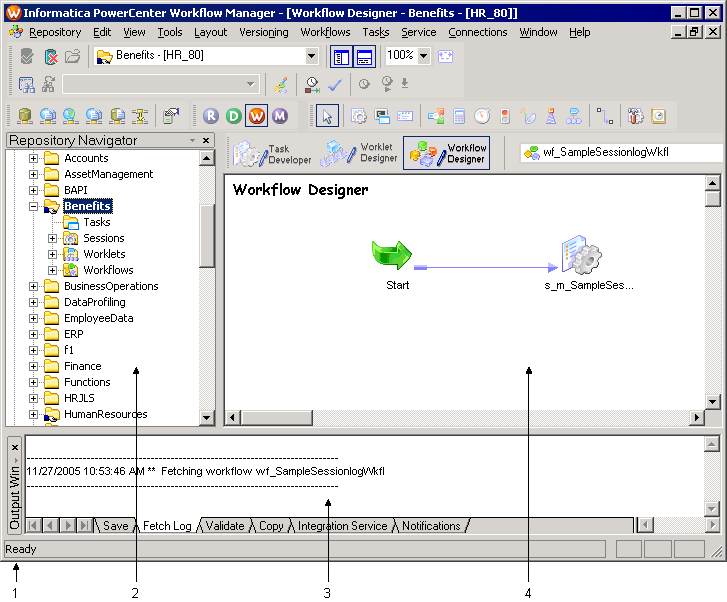The height and width of the screenshot is (602, 727).
Task: Select the Validate output tab
Action: point(224,526)
